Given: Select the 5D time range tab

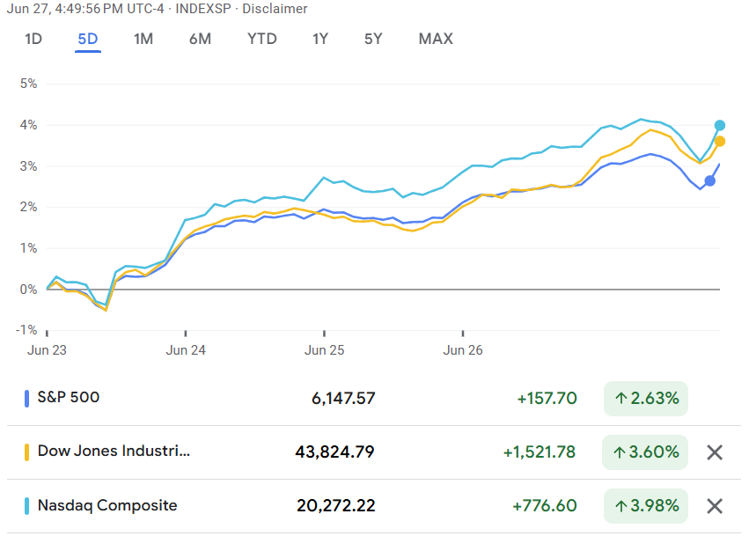Looking at the screenshot, I should point(88,39).
